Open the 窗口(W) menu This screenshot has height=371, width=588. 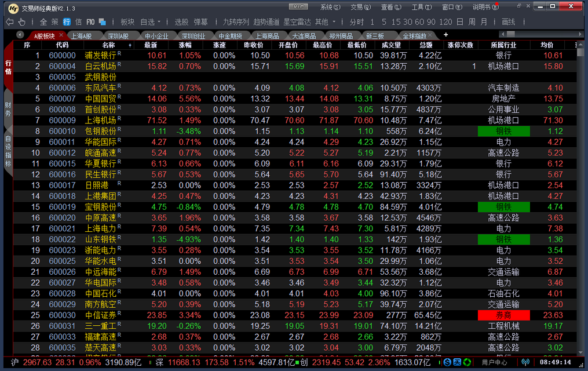(x=452, y=7)
